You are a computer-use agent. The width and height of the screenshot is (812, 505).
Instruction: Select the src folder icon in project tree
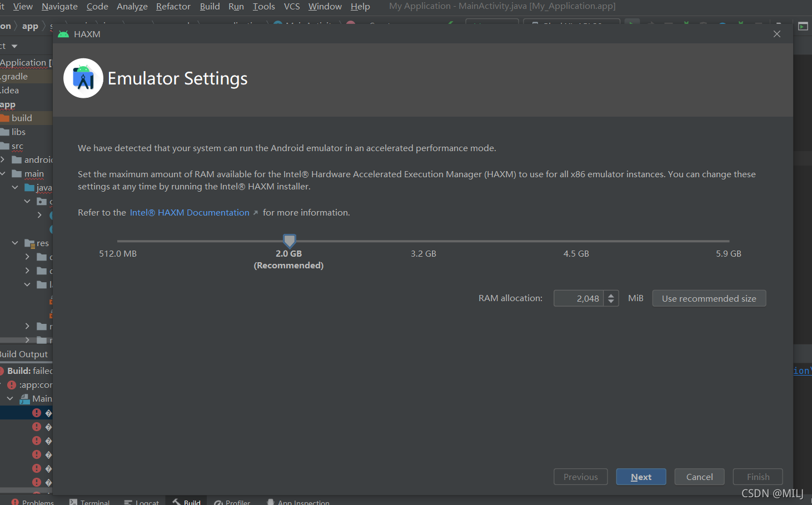pos(5,146)
